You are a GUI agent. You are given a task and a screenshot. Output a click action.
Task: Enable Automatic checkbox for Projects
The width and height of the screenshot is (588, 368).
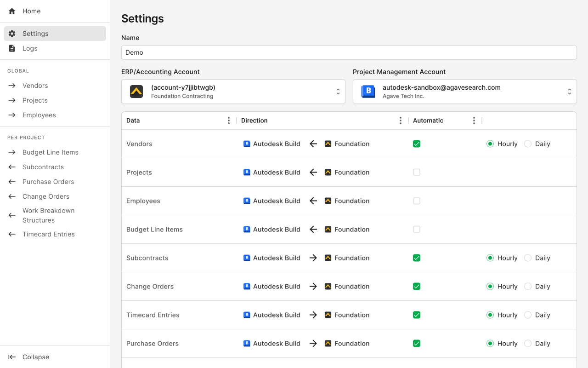coord(417,172)
